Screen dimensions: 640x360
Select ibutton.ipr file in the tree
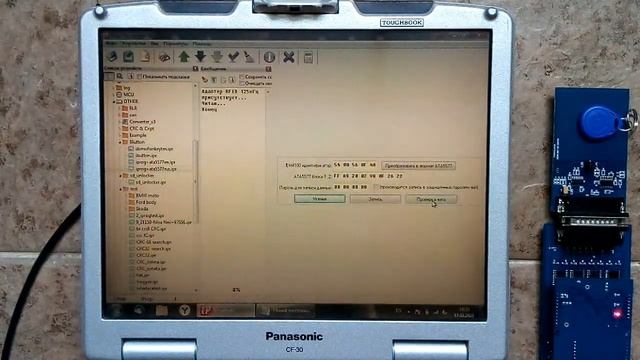(x=146, y=156)
